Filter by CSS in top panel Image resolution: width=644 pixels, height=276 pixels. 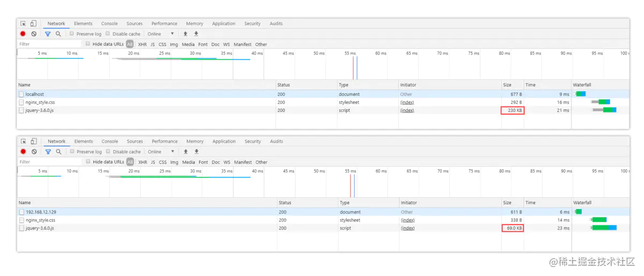[162, 44]
